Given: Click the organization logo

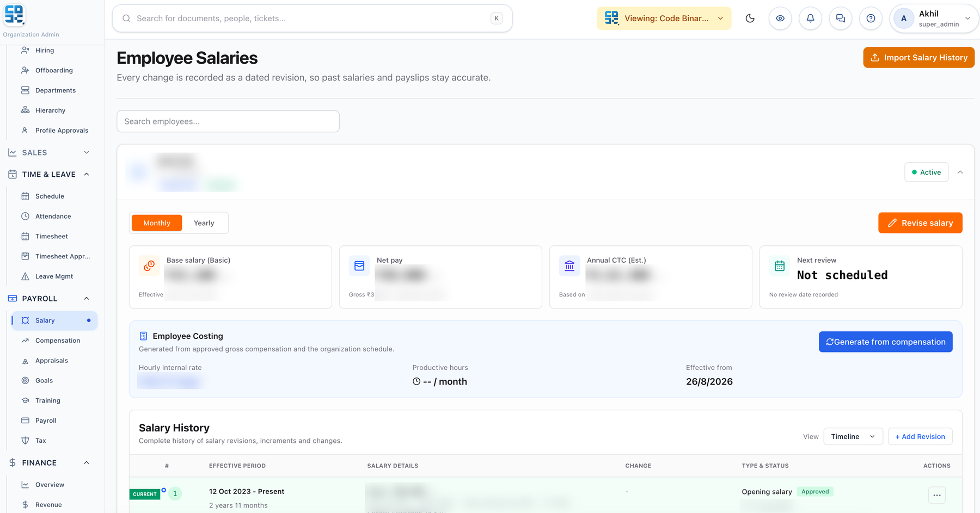Looking at the screenshot, I should click(x=15, y=15).
